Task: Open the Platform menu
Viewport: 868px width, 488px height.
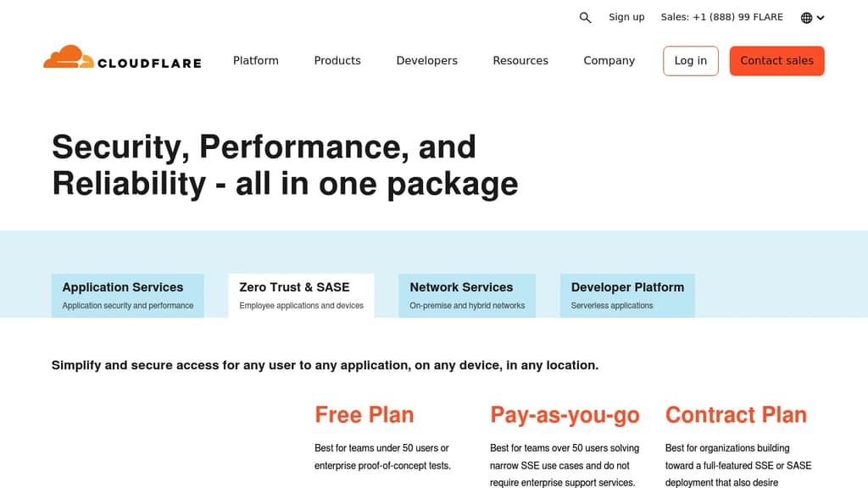Action: click(256, 61)
